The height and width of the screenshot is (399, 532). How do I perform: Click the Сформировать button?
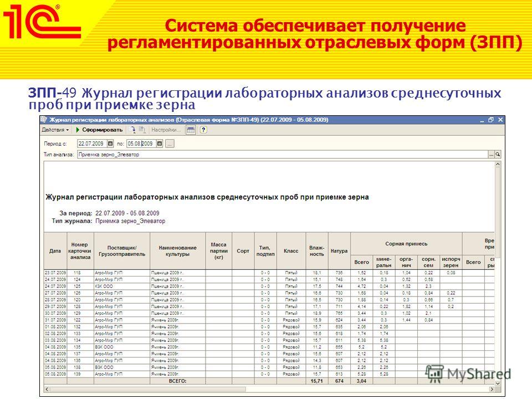tap(99, 130)
